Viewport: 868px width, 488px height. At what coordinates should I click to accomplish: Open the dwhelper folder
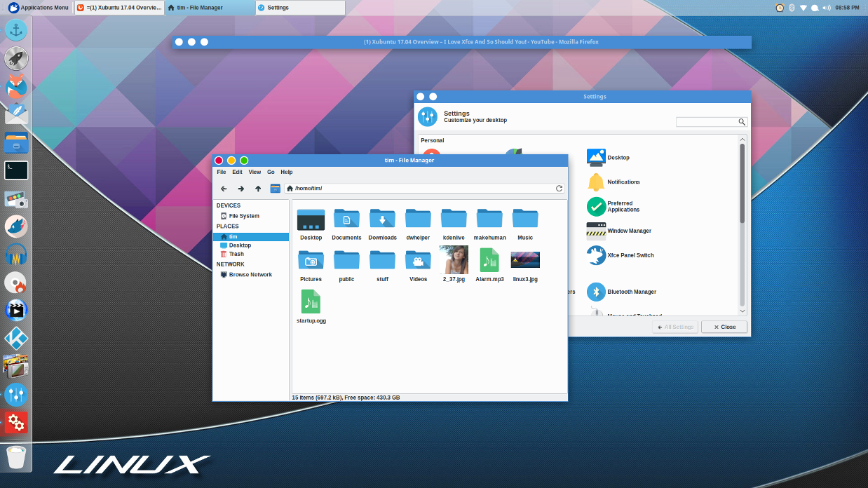pos(418,224)
